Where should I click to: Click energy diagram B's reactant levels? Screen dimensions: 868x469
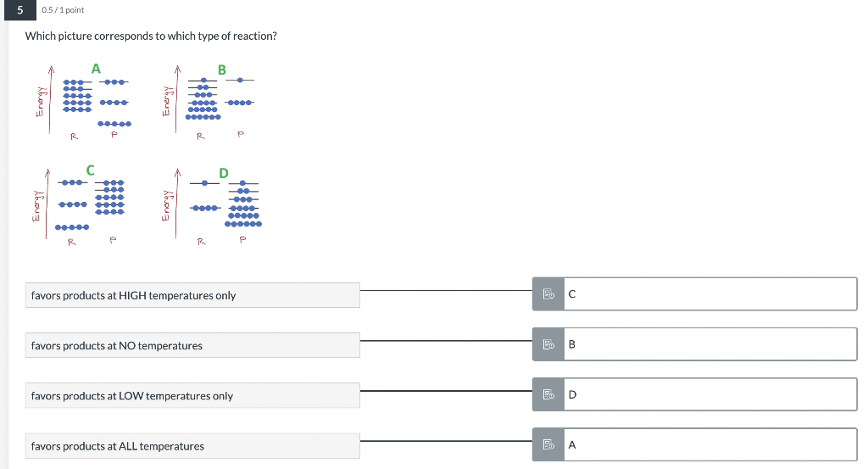point(202,101)
